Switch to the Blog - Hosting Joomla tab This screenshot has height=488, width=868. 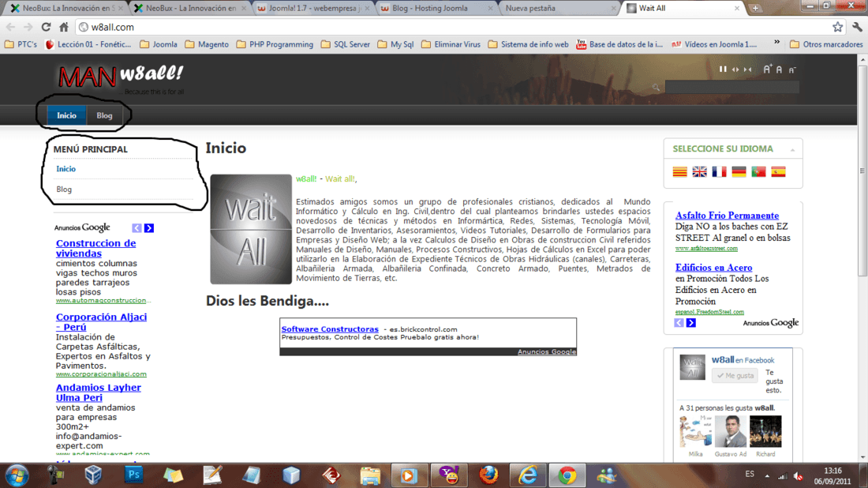click(436, 9)
